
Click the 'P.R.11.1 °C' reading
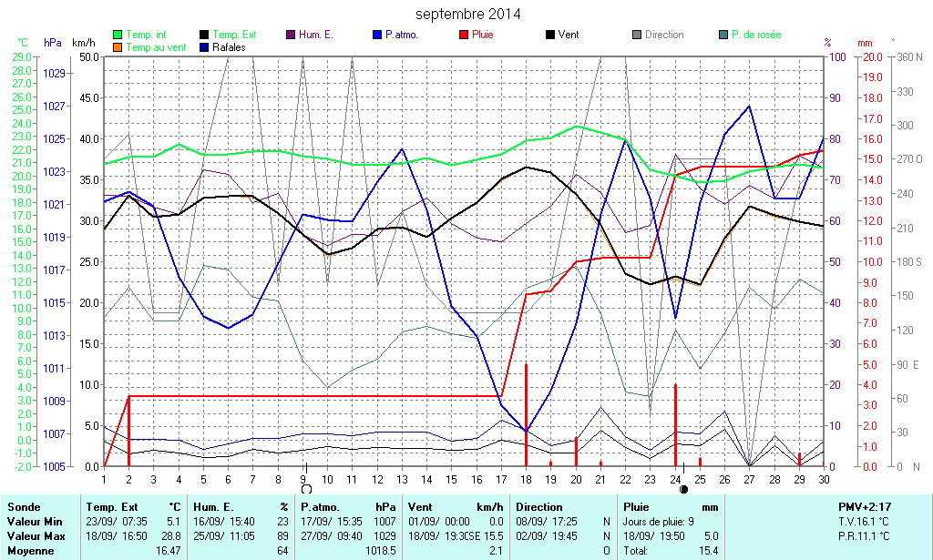click(x=863, y=536)
